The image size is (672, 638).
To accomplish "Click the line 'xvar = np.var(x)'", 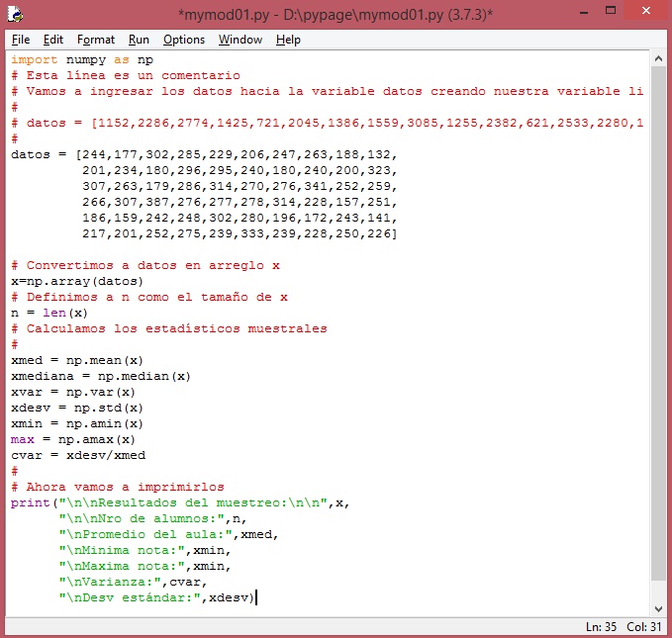I will coord(73,392).
